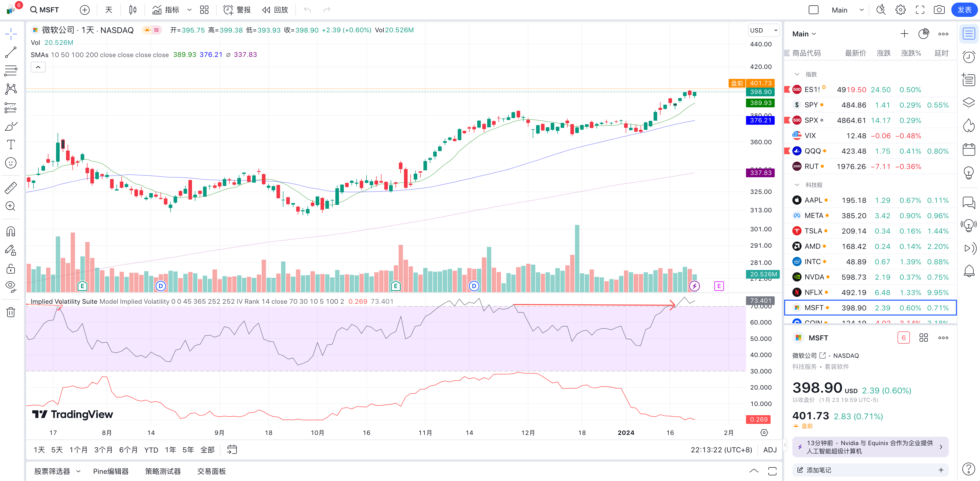Collapse the 指数 watchlist section
Image resolution: width=980 pixels, height=481 pixels.
pos(797,74)
